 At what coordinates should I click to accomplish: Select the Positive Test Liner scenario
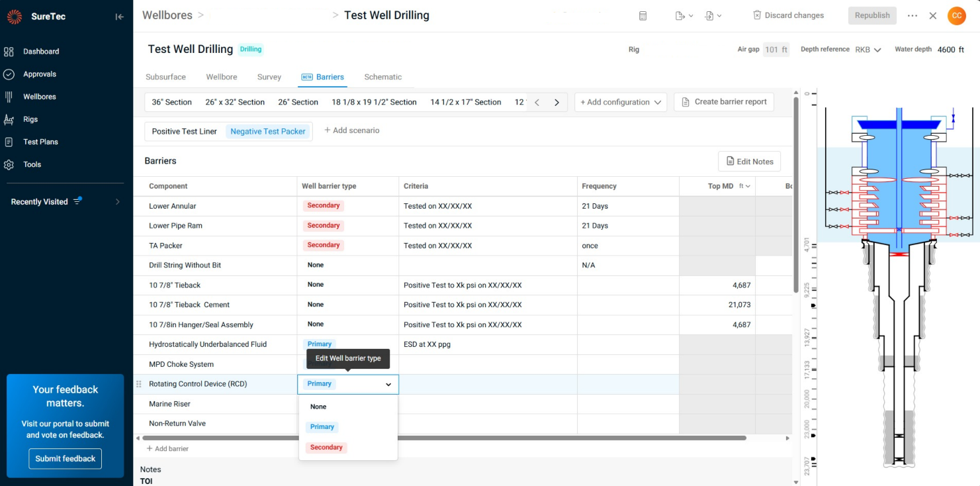point(185,131)
